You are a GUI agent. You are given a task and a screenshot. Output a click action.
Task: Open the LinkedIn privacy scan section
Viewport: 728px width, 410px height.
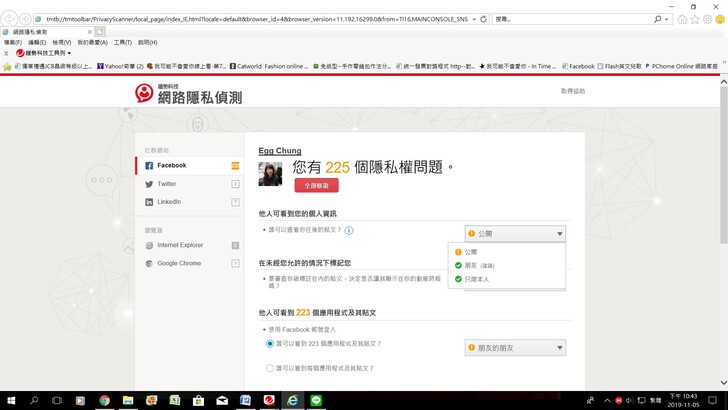tap(169, 202)
